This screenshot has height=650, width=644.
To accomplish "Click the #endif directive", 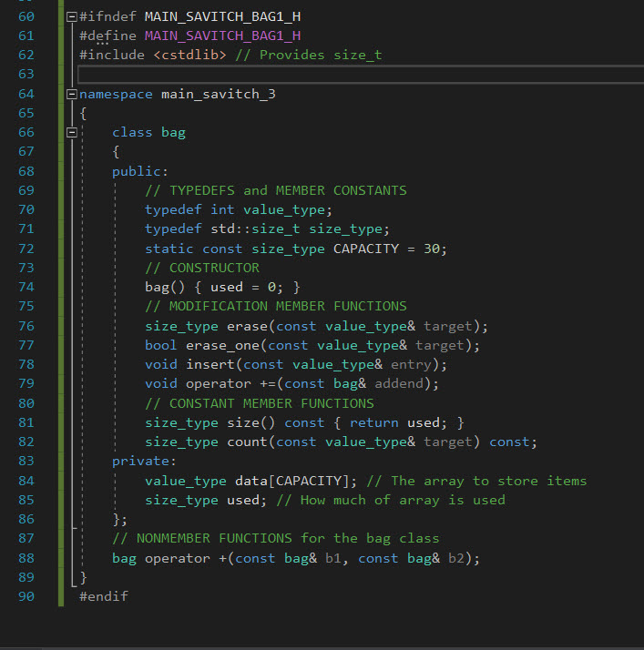I will [104, 596].
